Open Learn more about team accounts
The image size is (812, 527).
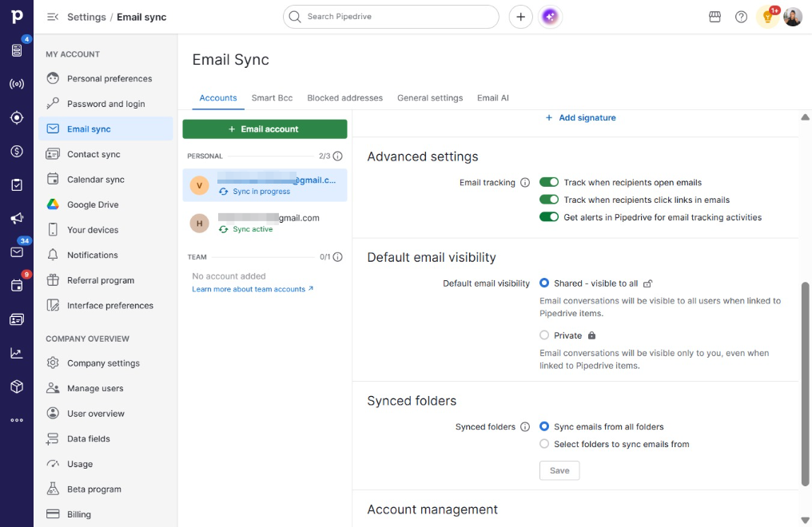(253, 289)
